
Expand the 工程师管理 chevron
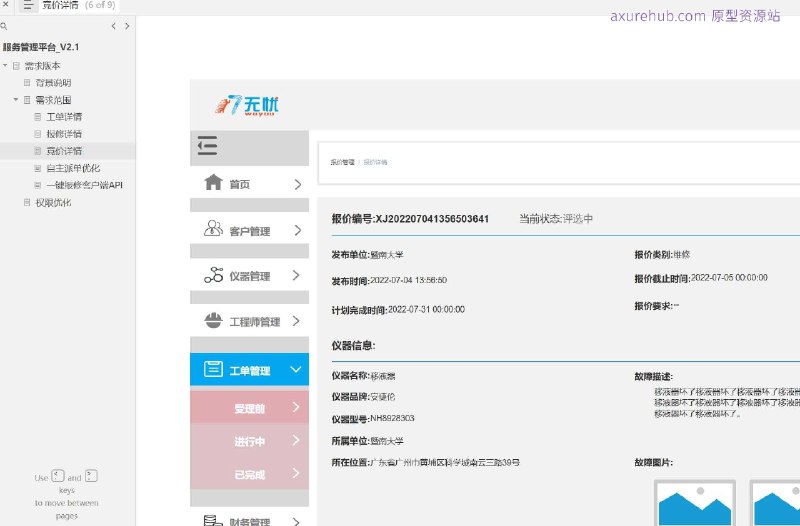[x=296, y=321]
